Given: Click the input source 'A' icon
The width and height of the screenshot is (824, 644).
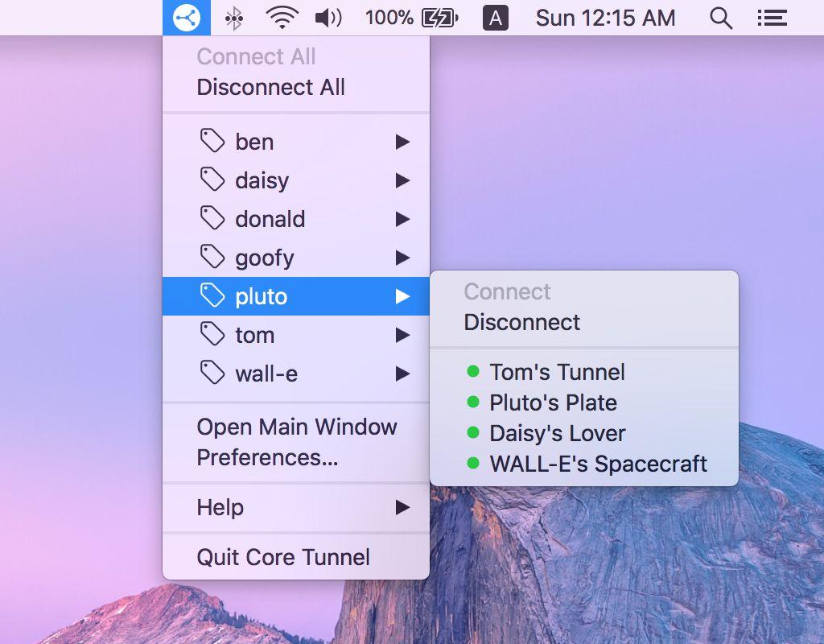Looking at the screenshot, I should click(x=496, y=19).
